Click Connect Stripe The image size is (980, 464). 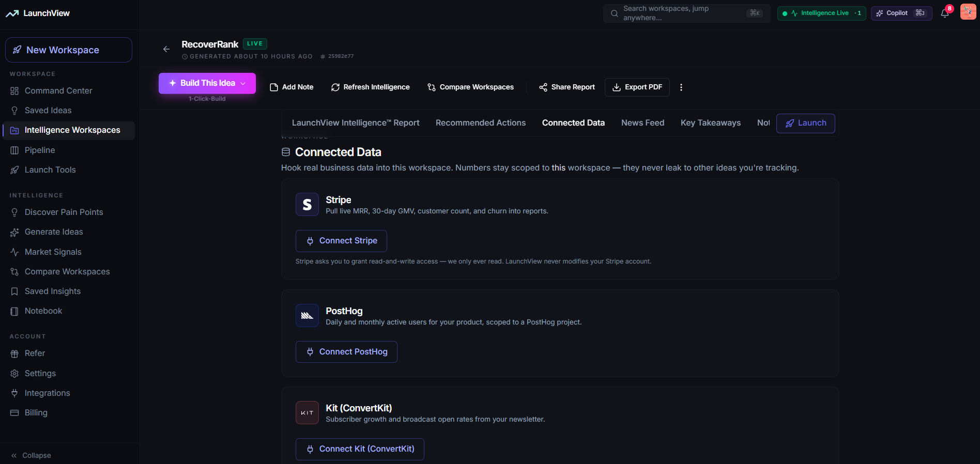tap(341, 241)
